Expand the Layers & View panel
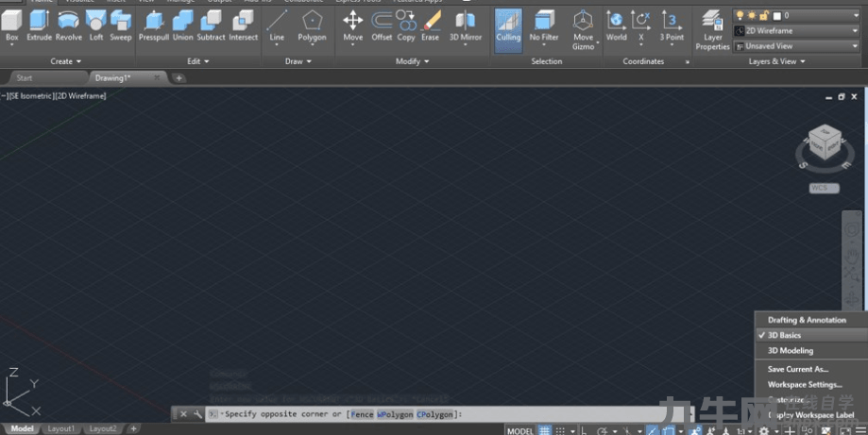868x435 pixels. coord(776,61)
